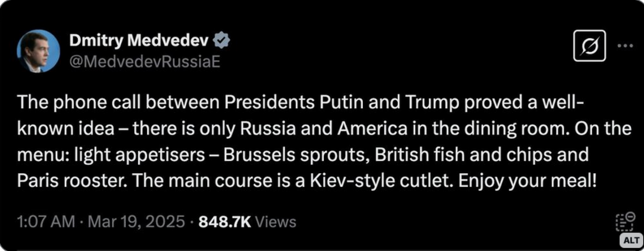Expand post options via the ellipsis

click(x=625, y=46)
